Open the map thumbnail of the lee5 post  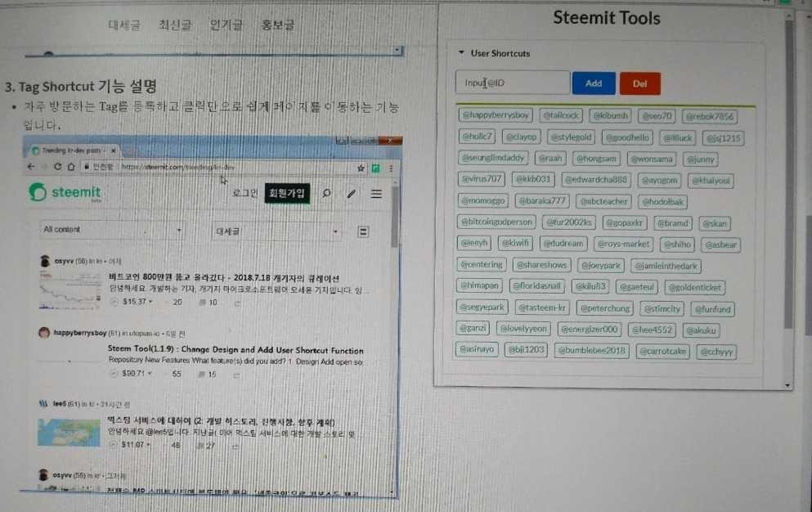(69, 433)
